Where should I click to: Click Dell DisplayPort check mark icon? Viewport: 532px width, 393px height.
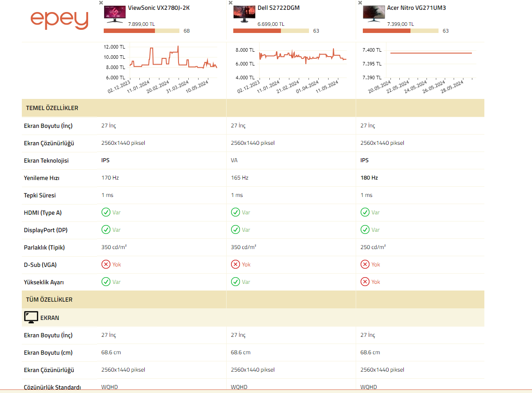(236, 229)
